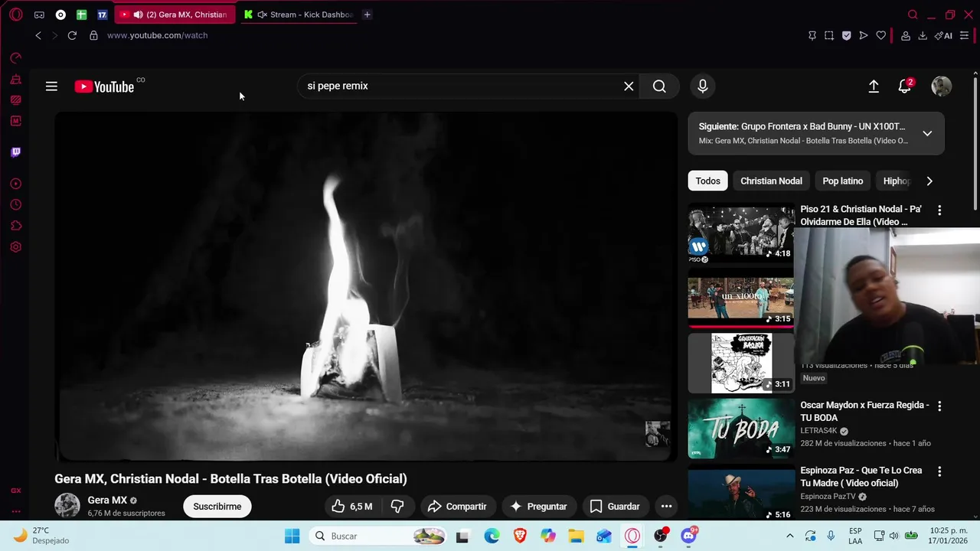Play the Piso 21 Pa' Olvidarme De Ella thumbnail

pos(741,233)
